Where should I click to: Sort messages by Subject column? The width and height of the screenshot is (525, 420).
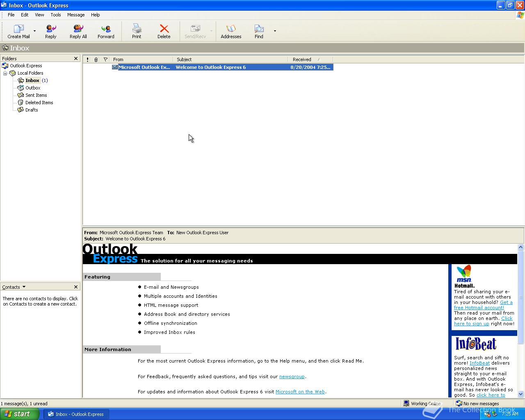coord(231,59)
